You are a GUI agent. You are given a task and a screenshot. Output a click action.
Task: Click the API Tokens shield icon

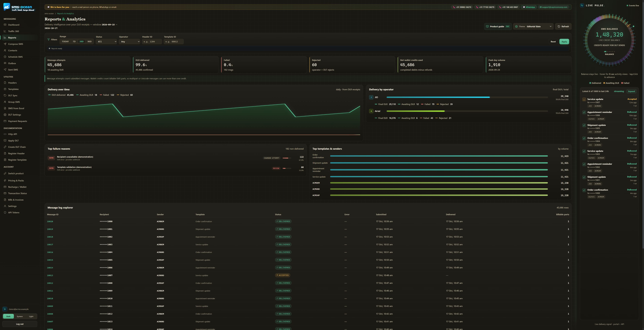[x=5, y=212]
